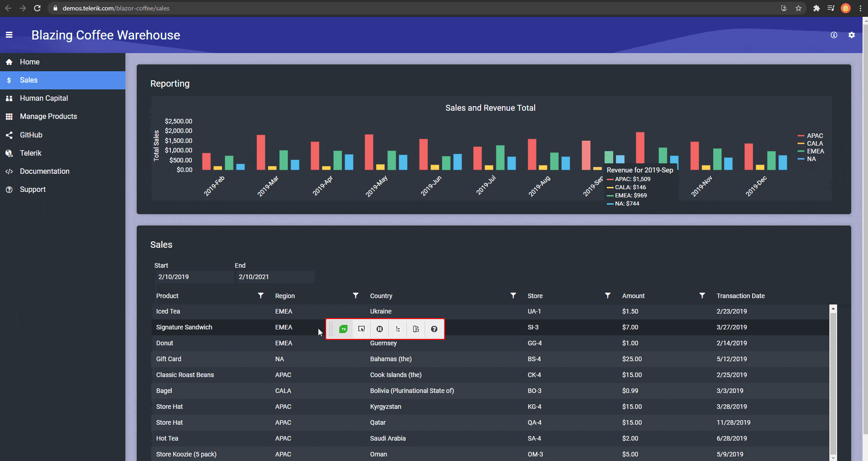868x461 pixels.
Task: Click the browser forward arrow
Action: click(23, 8)
